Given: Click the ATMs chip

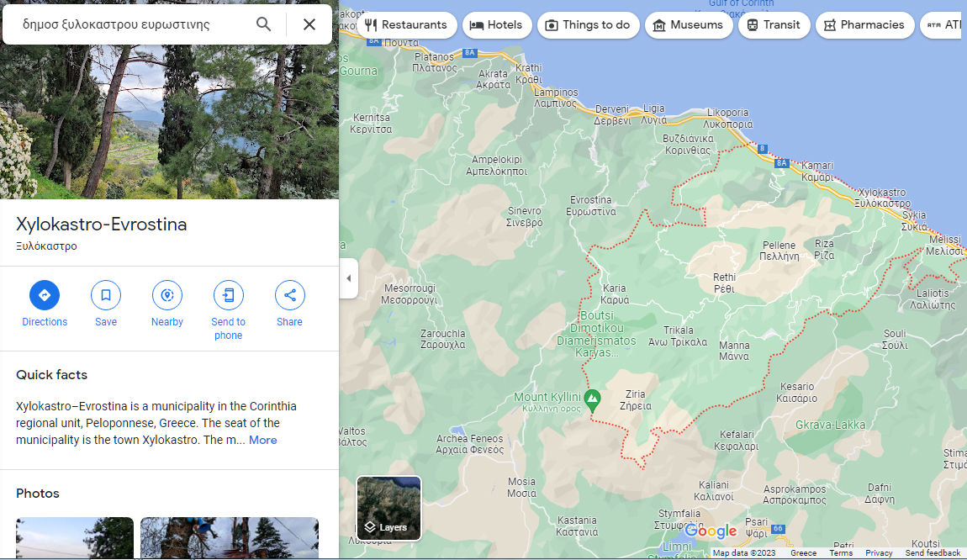Looking at the screenshot, I should 943,25.
